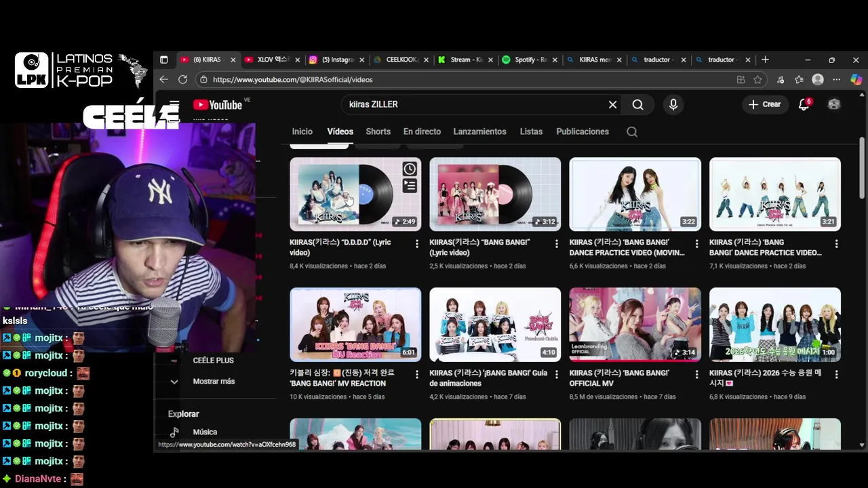Switch to the Listas channel tab

click(x=531, y=131)
